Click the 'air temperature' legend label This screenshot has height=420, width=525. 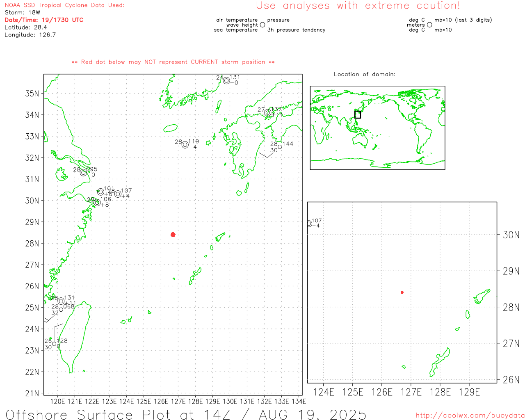coord(237,20)
